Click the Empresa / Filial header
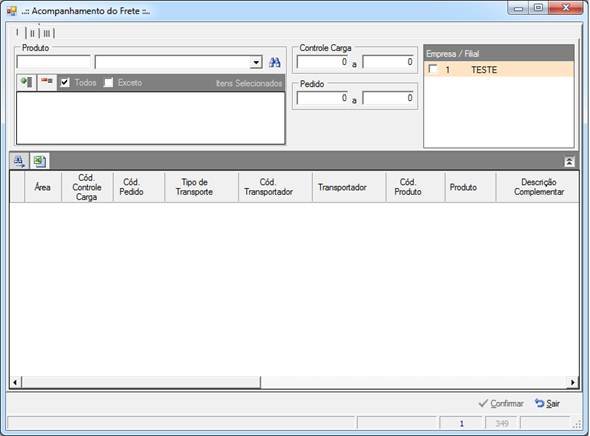 pos(499,53)
